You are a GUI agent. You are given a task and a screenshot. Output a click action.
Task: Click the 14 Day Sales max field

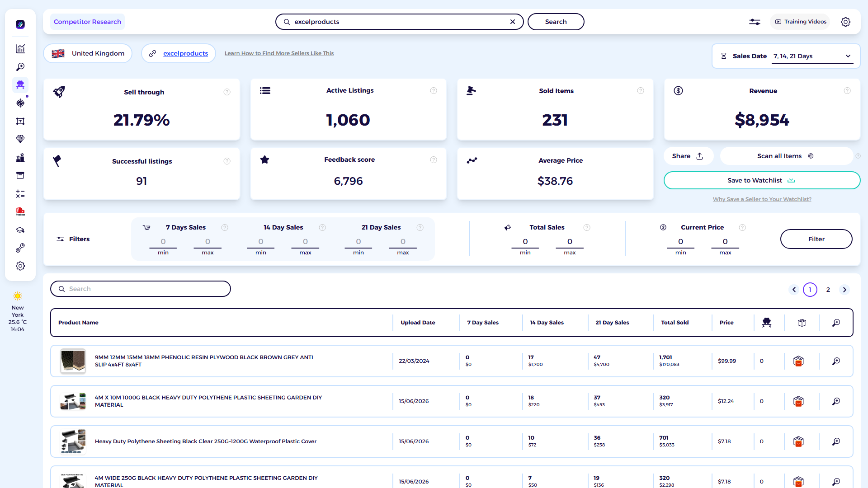(305, 242)
